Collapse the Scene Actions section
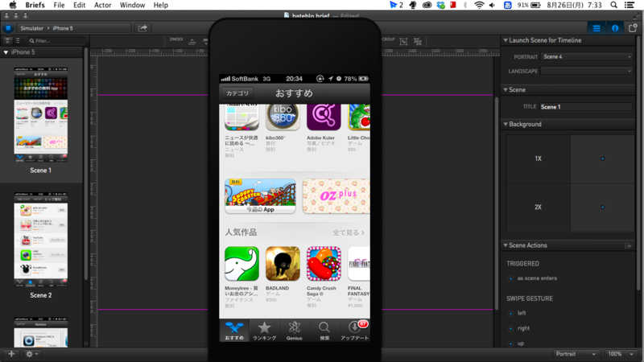 pos(506,245)
